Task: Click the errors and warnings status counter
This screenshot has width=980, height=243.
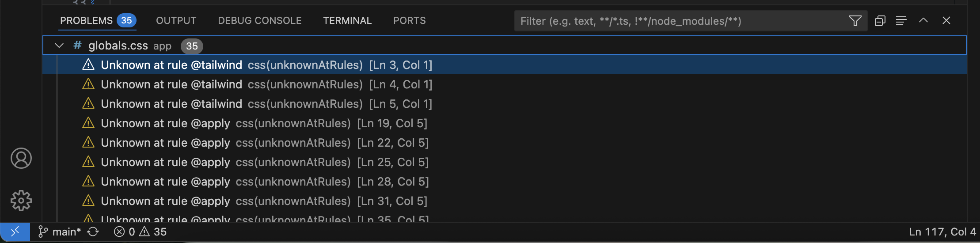Action: 140,232
